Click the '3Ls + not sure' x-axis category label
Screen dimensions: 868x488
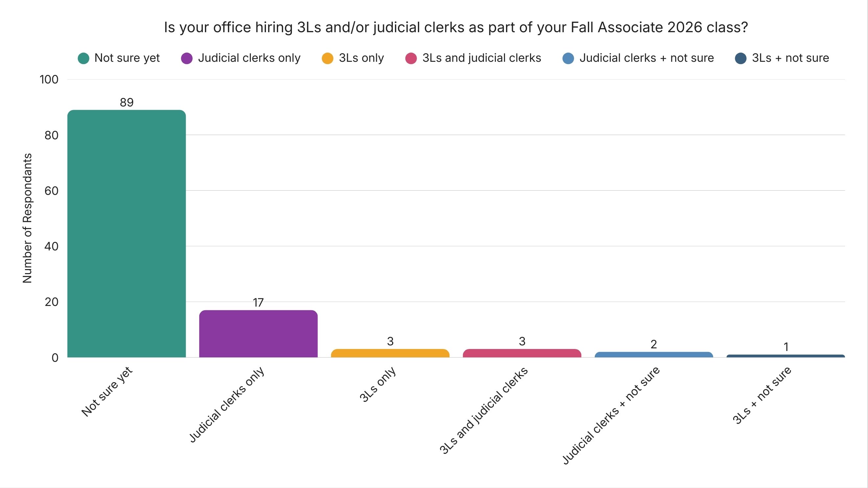(x=762, y=395)
